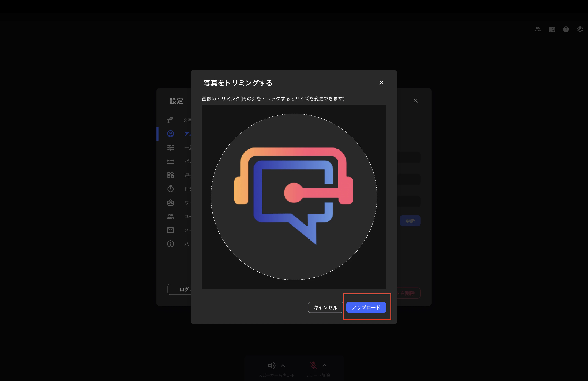Image resolution: width=588 pixels, height=381 pixels.
Task: Open the avatar settings section
Action: (x=171, y=134)
